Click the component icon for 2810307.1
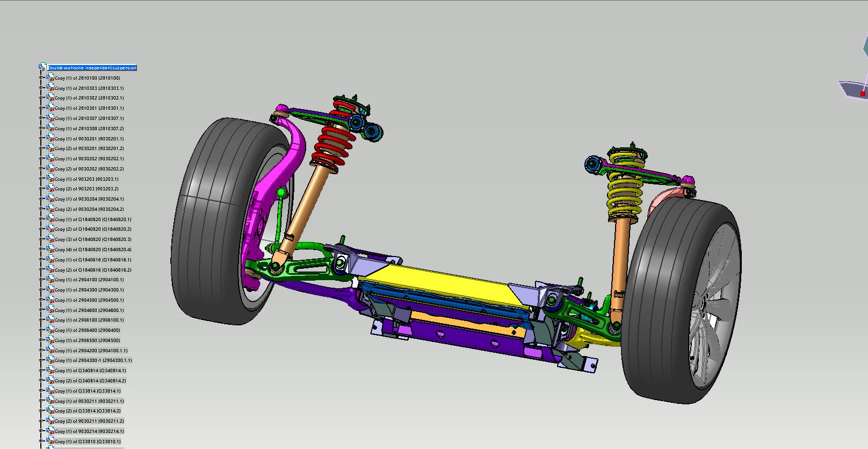 click(x=50, y=118)
